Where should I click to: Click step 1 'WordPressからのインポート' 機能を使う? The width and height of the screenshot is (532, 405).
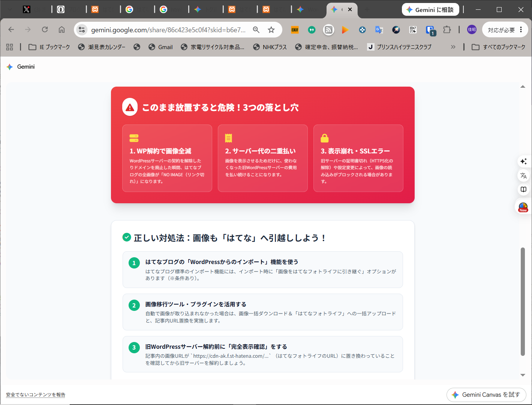(263, 270)
